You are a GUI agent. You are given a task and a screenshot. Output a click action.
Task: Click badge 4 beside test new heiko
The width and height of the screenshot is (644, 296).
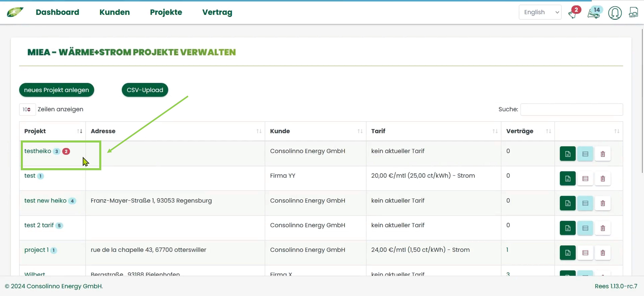[72, 201]
